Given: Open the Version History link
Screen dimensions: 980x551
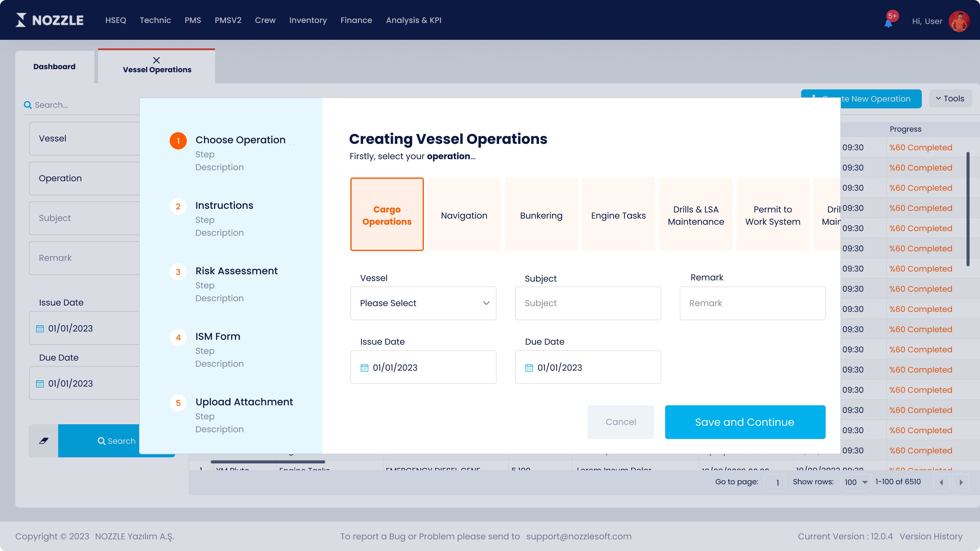Looking at the screenshot, I should click(931, 537).
